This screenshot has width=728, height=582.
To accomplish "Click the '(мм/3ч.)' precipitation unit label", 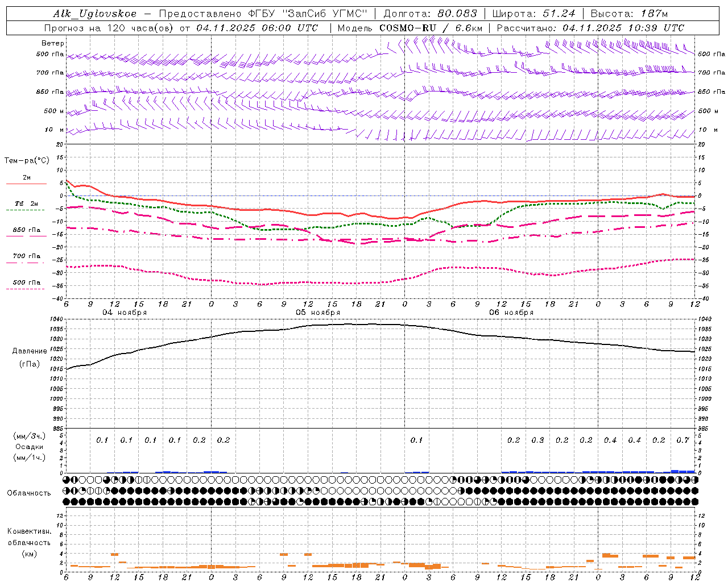I will click(30, 436).
